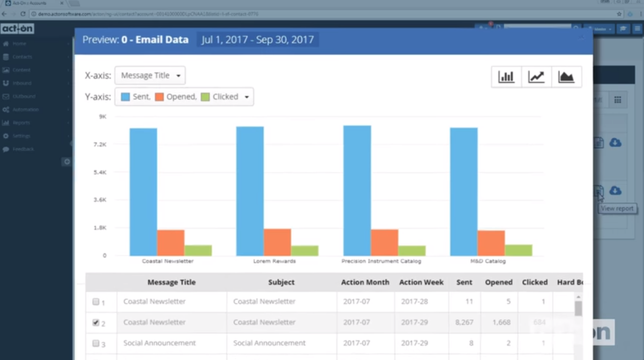Check the row 1 Coastal Newsletter checkbox
Viewport: 644px width, 360px height.
tap(96, 301)
